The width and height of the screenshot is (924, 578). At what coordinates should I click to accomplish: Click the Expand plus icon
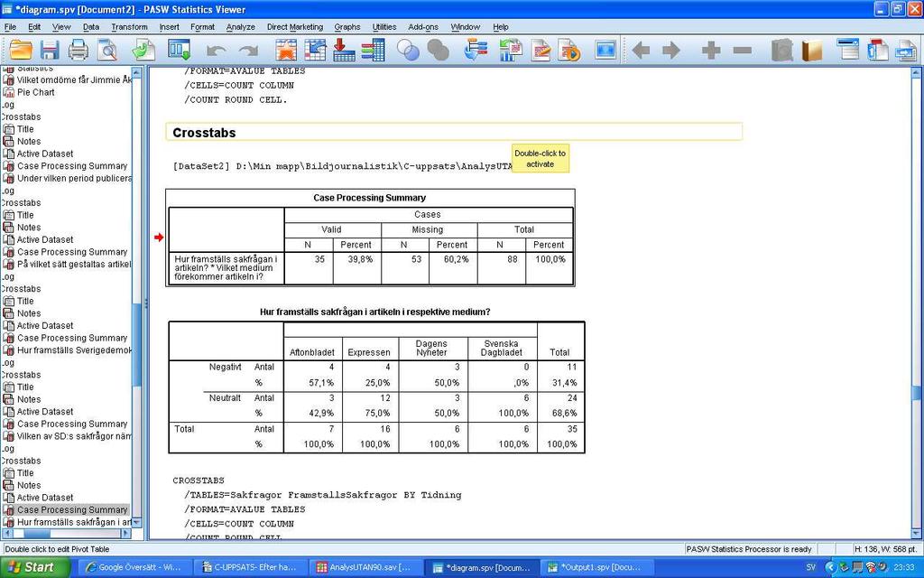(711, 51)
